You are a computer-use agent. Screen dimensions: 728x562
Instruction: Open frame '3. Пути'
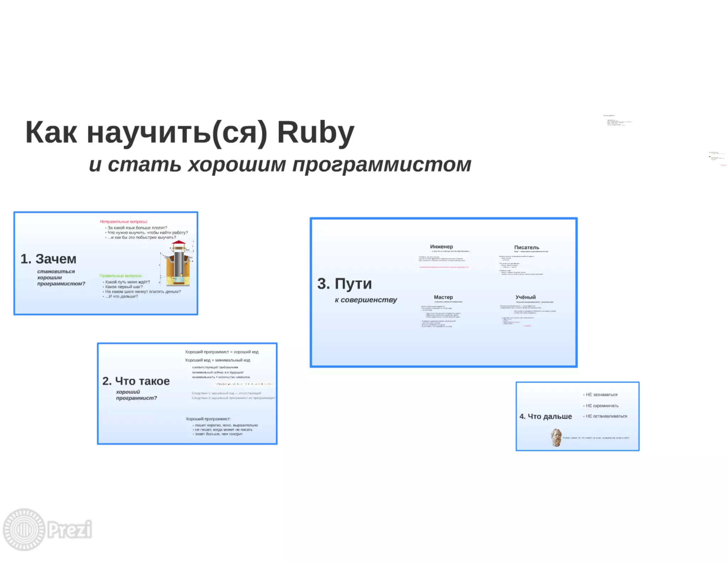click(x=344, y=284)
